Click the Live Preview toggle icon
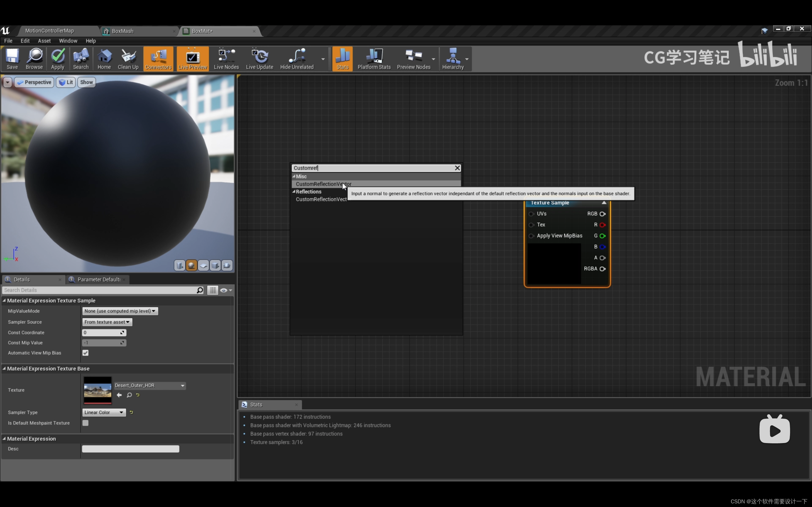The width and height of the screenshot is (812, 507). coord(192,58)
